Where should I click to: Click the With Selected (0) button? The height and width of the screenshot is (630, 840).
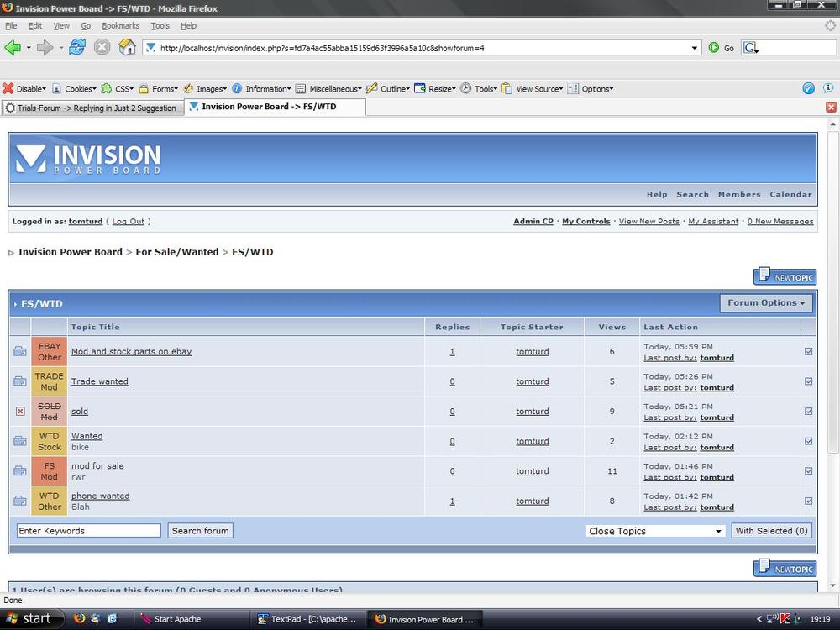[x=771, y=530]
